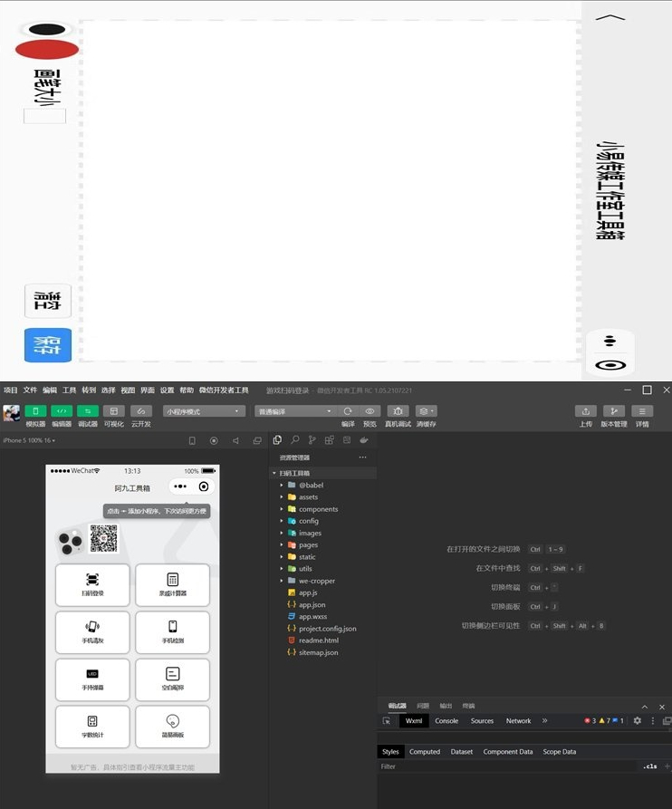
Task: Toggle the simulator panel button
Action: 35,411
